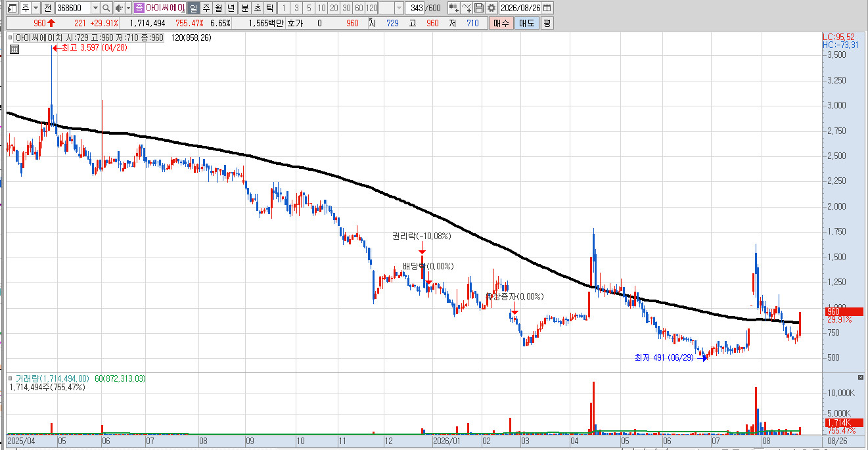Screen dimensions: 868x450
Task: Toggle small square before 아이씨에이치 chart title
Action: click(x=11, y=38)
